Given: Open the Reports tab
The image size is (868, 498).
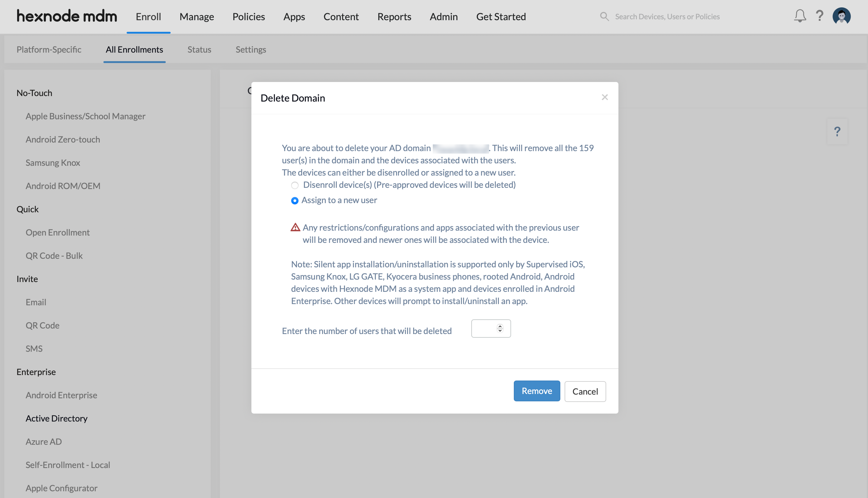Looking at the screenshot, I should 394,17.
